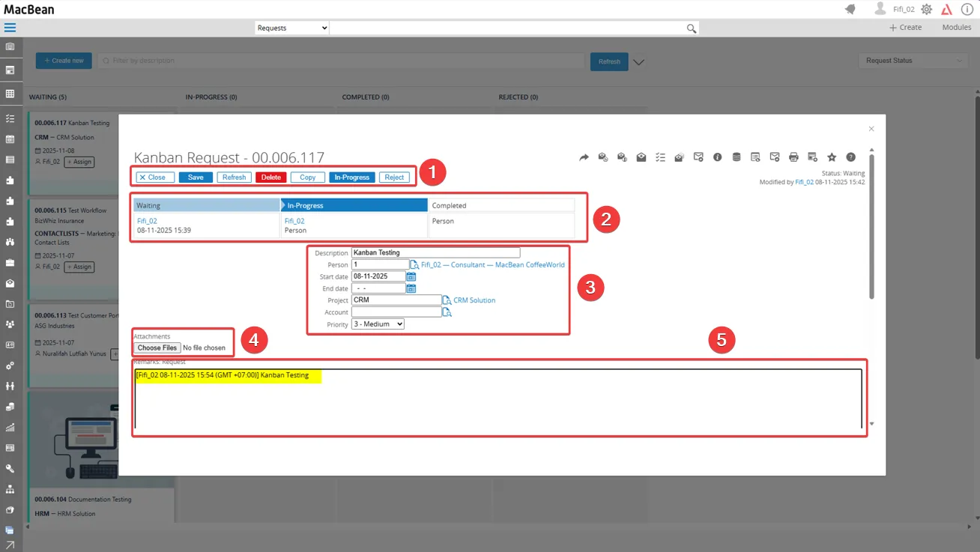Open the settings gear icon
This screenshot has height=552, width=980.
click(x=926, y=9)
